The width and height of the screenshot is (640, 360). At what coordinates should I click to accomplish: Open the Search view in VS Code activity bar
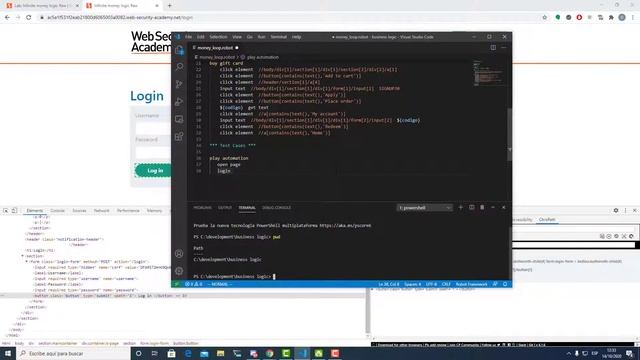click(179, 67)
